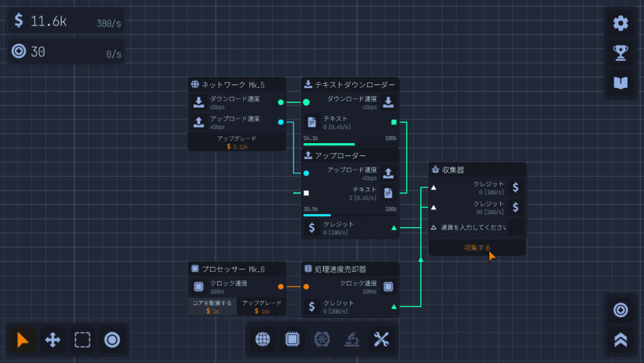The width and height of the screenshot is (644, 363).
Task: Click the アップローダー node title
Action: [x=340, y=155]
